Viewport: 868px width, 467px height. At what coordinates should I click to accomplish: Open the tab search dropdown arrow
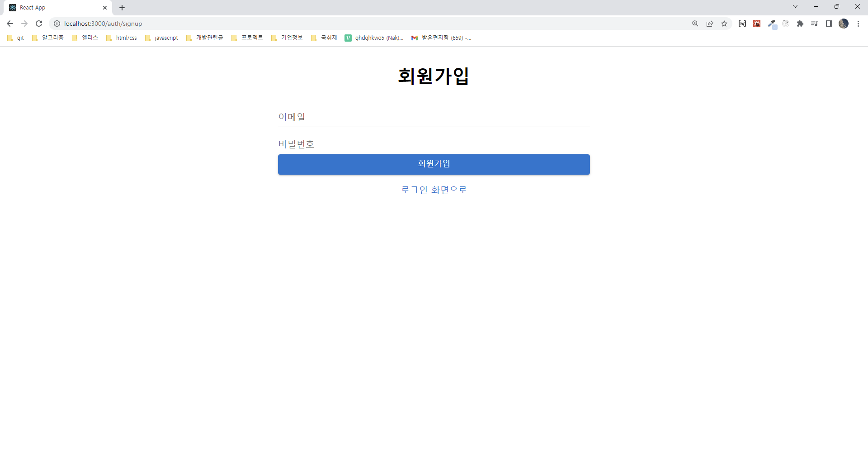point(795,6)
